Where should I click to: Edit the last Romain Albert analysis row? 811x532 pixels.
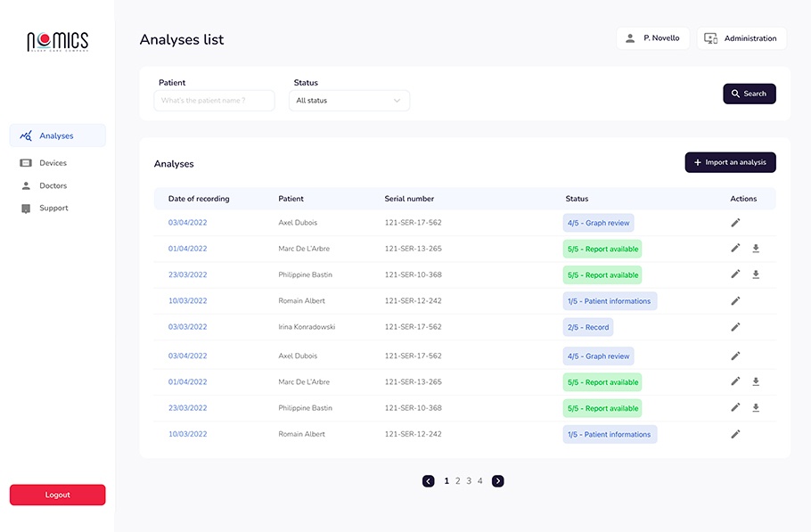pyautogui.click(x=735, y=434)
